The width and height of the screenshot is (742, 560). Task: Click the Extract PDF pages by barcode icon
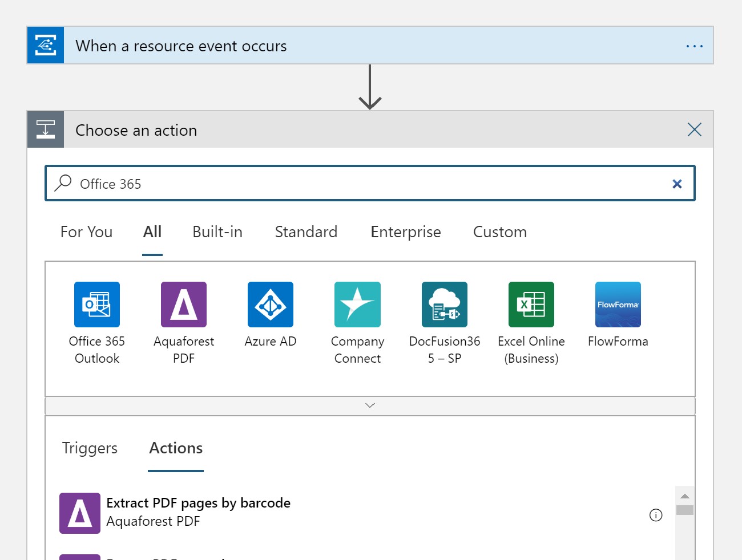80,513
